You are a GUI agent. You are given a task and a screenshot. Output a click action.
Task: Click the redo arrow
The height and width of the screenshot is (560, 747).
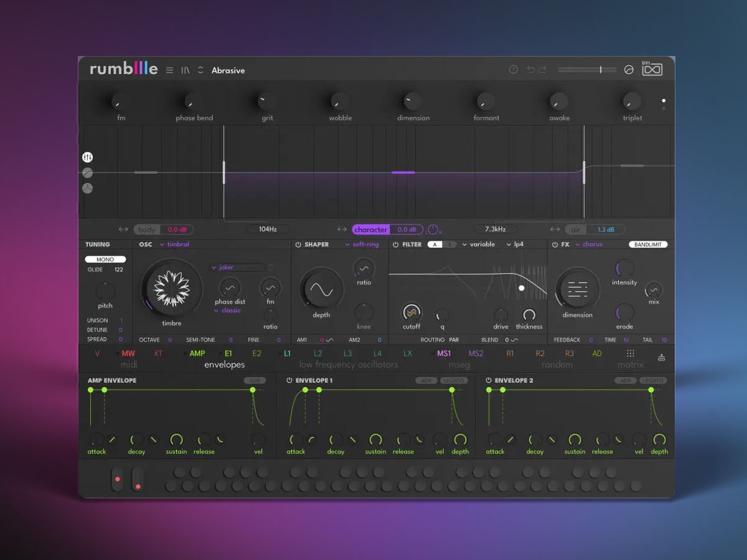[542, 70]
